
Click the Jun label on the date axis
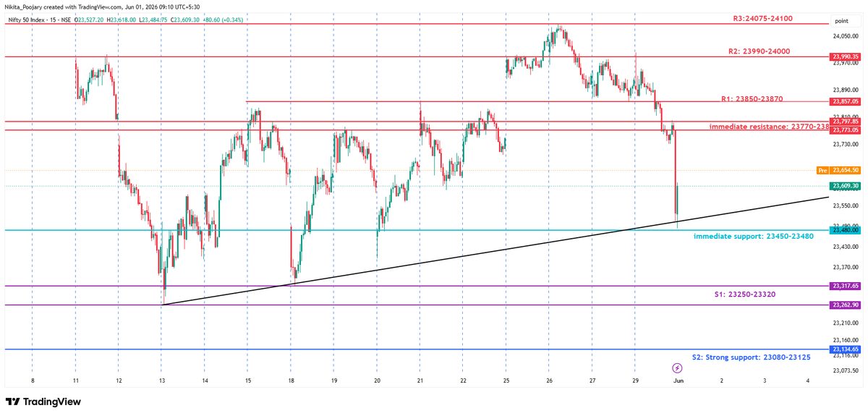(678, 380)
